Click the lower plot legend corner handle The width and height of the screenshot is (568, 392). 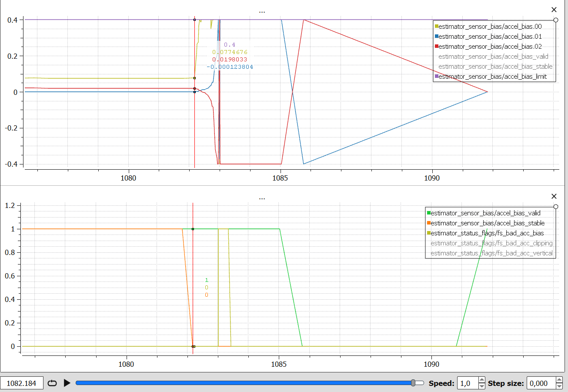556,206
